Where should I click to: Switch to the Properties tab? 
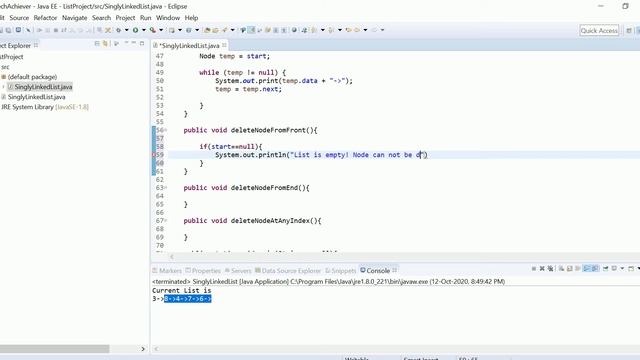click(203, 271)
